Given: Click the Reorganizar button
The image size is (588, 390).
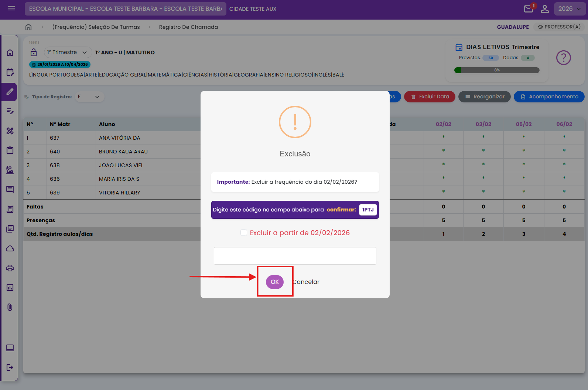Looking at the screenshot, I should coord(484,97).
